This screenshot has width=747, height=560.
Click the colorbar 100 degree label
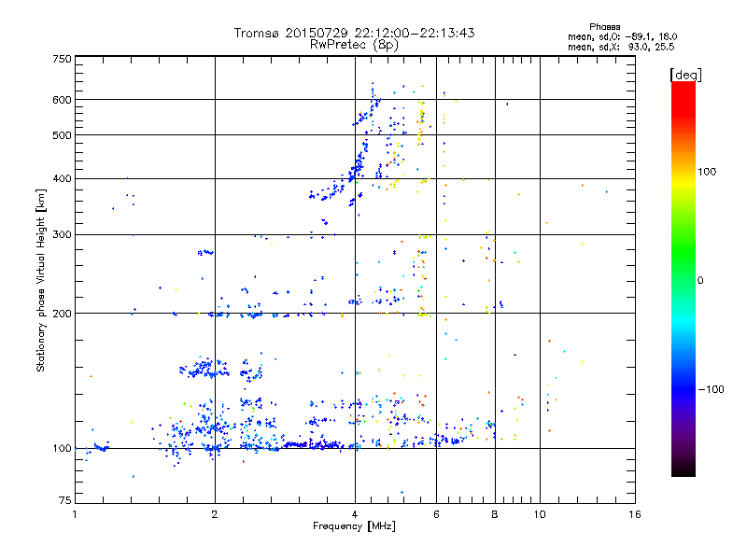[707, 172]
